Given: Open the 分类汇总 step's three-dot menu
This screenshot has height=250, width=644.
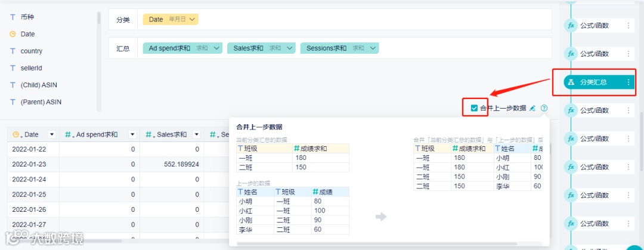Looking at the screenshot, I should coord(628,82).
